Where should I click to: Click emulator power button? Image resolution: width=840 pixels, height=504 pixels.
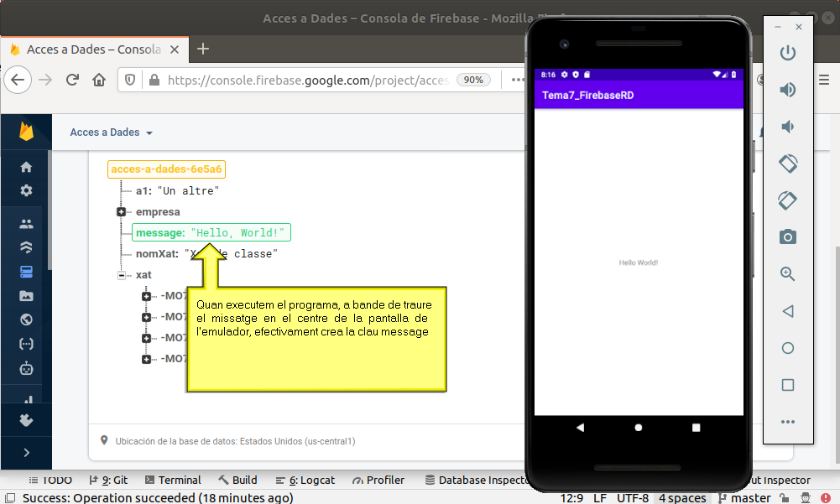pos(787,53)
